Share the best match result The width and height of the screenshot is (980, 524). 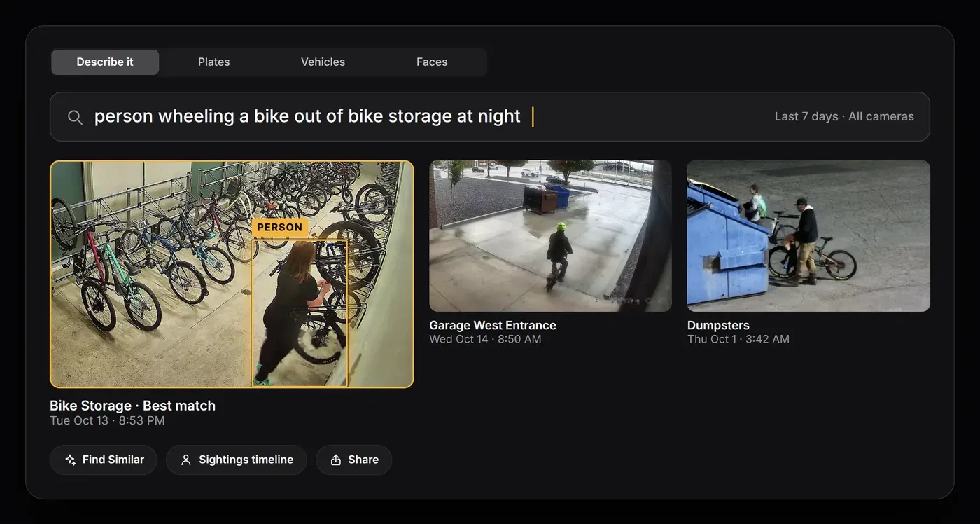[x=354, y=460]
